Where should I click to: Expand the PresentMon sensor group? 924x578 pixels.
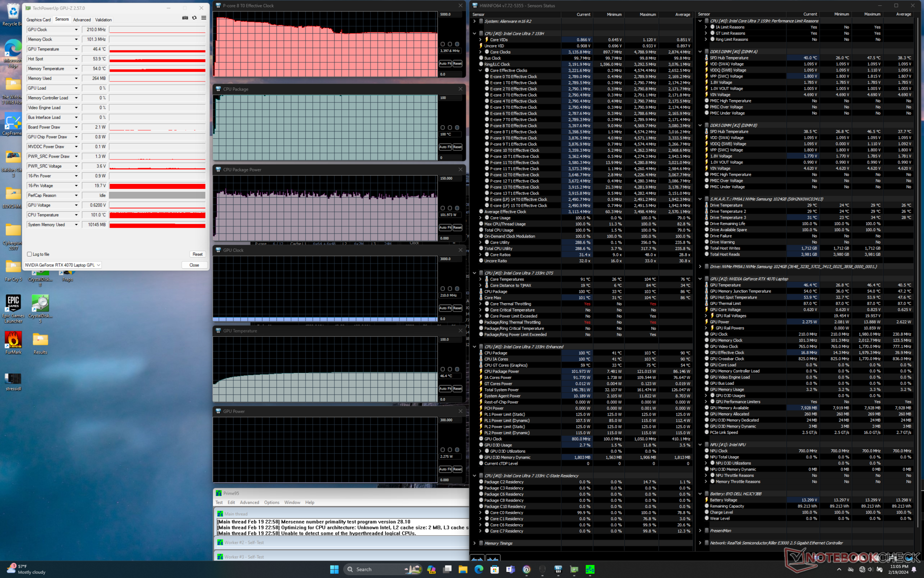700,531
